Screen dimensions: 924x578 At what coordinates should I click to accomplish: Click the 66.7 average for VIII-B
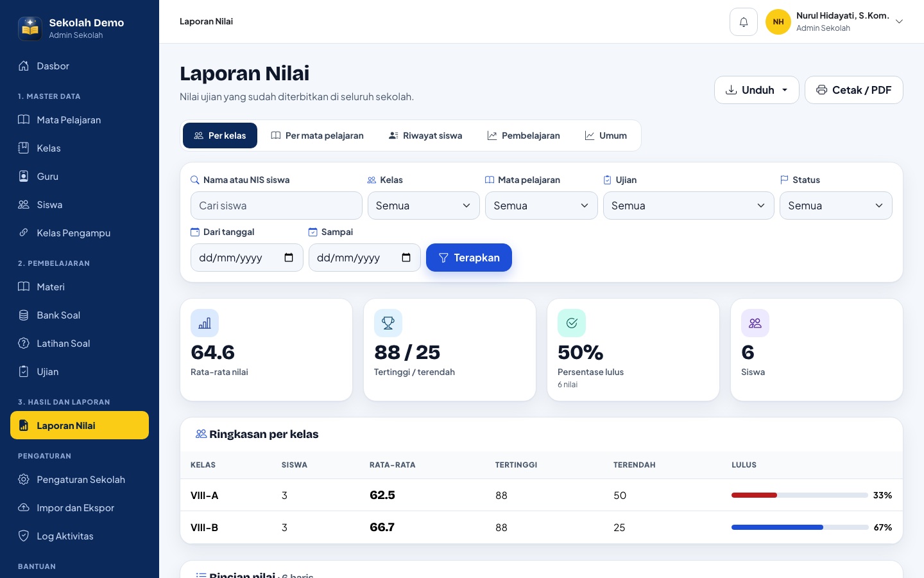(382, 527)
